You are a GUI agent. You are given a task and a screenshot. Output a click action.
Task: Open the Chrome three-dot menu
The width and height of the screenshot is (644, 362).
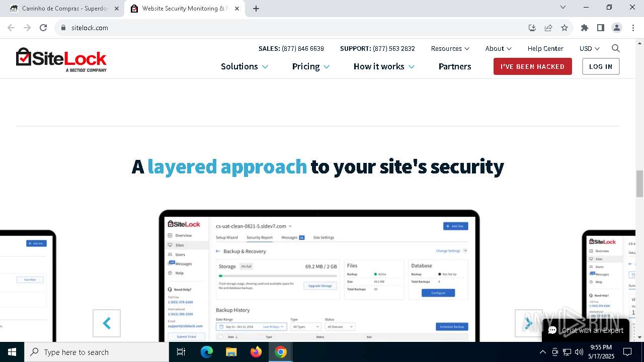pyautogui.click(x=632, y=28)
